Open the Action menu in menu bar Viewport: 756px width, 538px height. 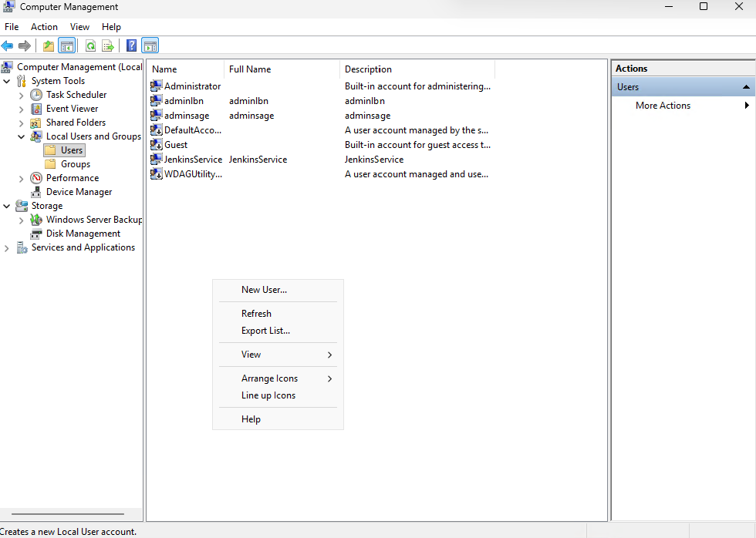(x=44, y=27)
